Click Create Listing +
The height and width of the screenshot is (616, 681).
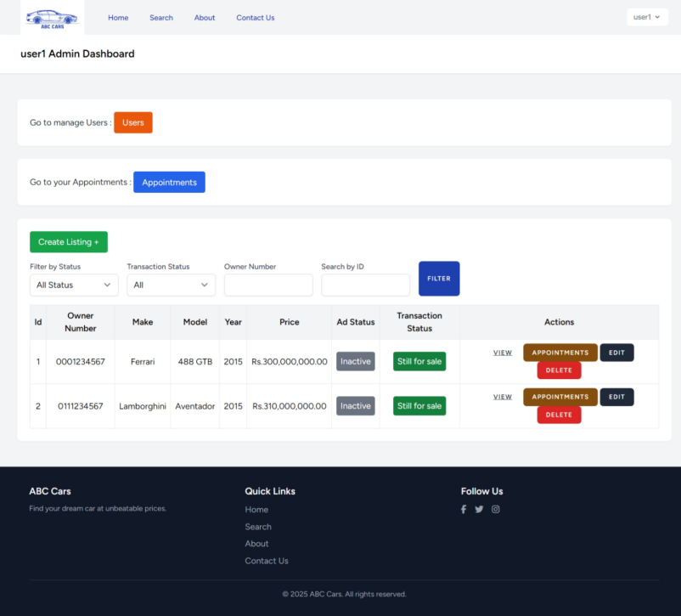68,241
